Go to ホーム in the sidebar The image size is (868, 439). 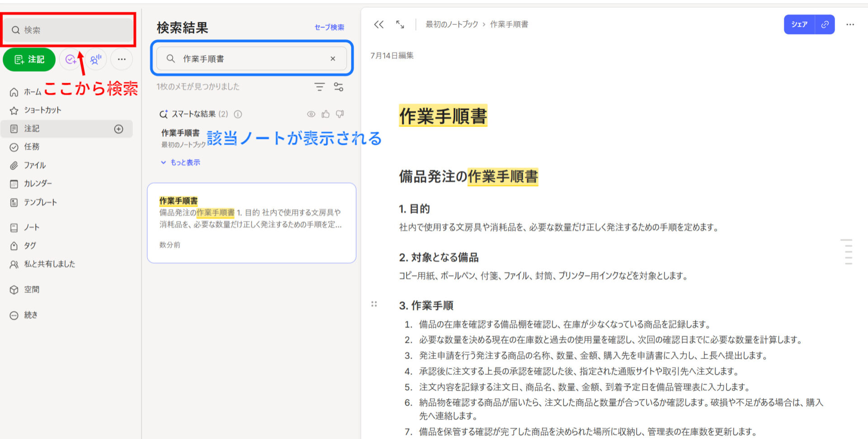point(26,92)
